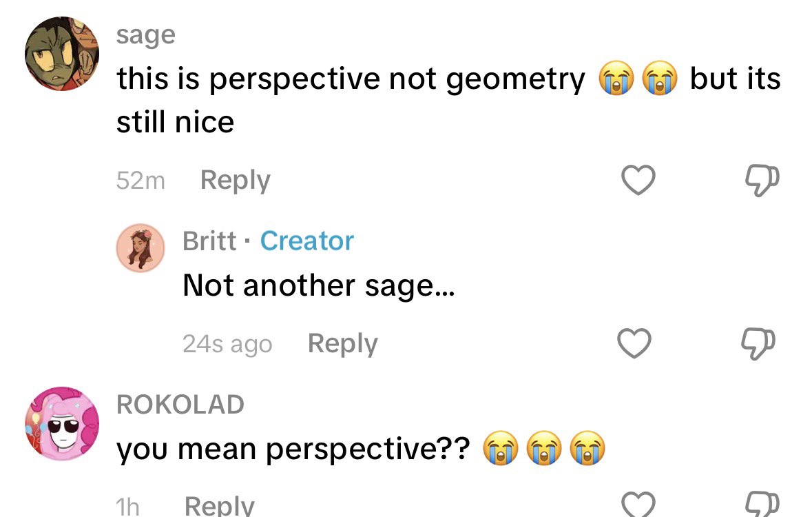Select the text 'Not another sage...'
Viewport: 812px width, 517px height.
pyautogui.click(x=318, y=285)
